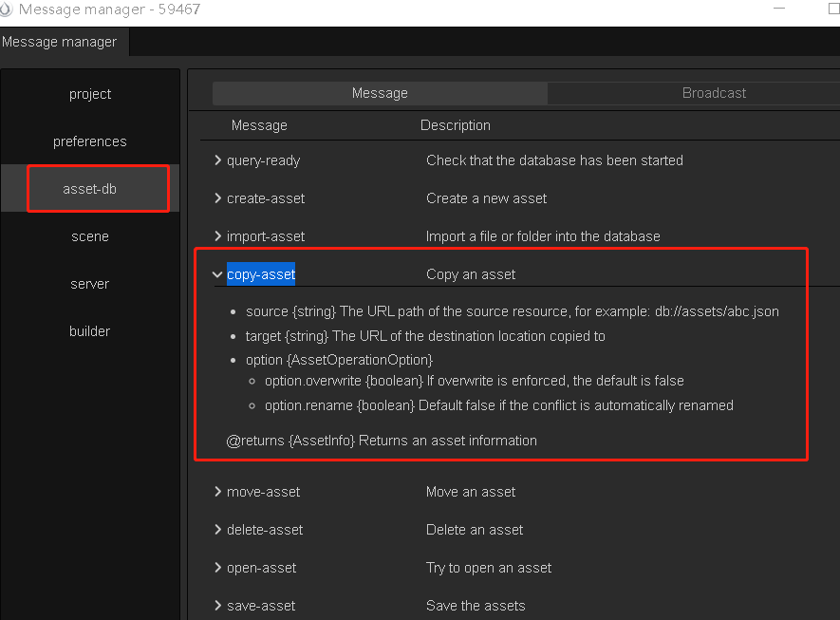Expand the save-asset message chevron

(x=218, y=606)
